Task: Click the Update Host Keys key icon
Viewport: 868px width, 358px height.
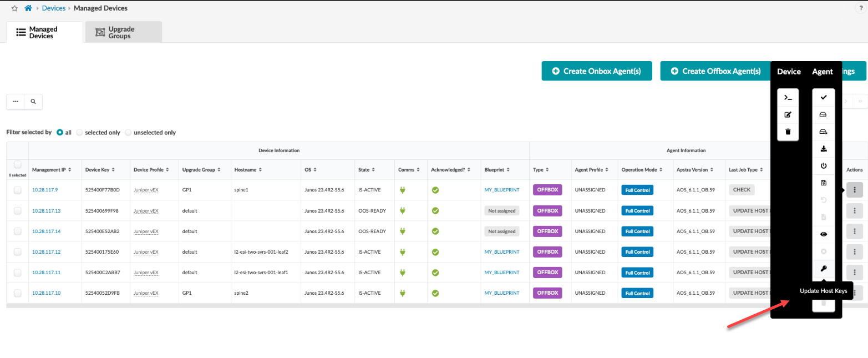Action: tap(823, 269)
